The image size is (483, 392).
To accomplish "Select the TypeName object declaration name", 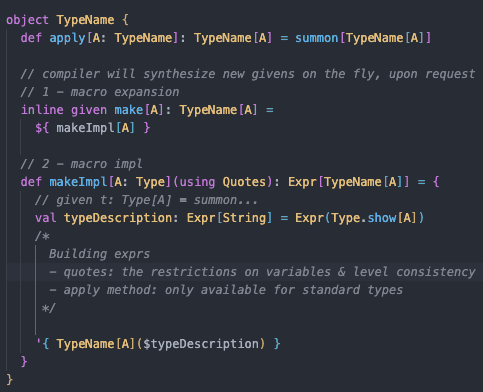I will coord(85,20).
